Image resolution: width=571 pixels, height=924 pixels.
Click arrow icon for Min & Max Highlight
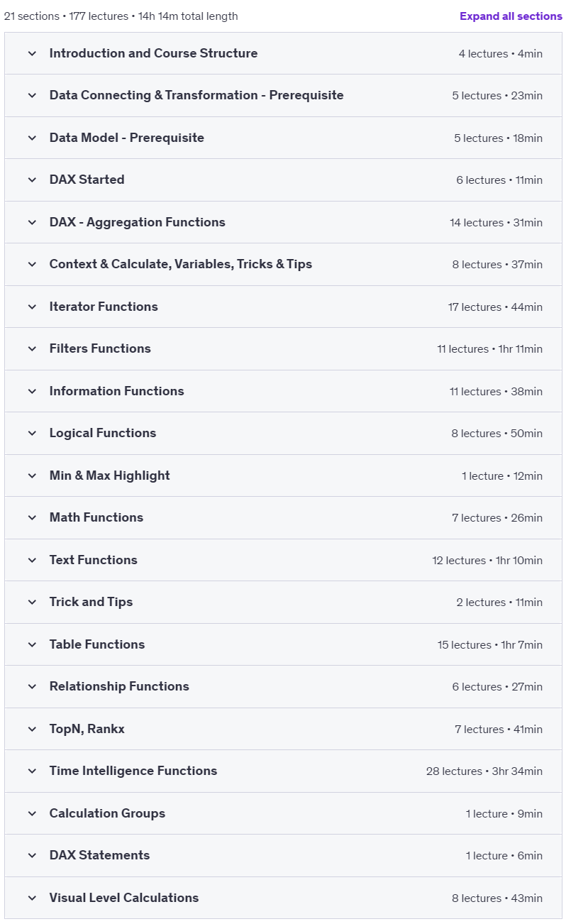32,475
